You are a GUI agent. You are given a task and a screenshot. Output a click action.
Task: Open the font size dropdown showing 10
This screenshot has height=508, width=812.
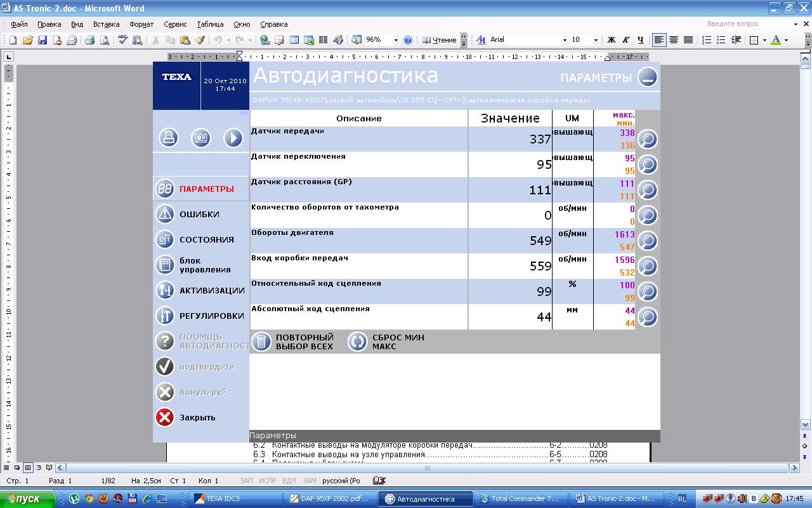(x=595, y=40)
